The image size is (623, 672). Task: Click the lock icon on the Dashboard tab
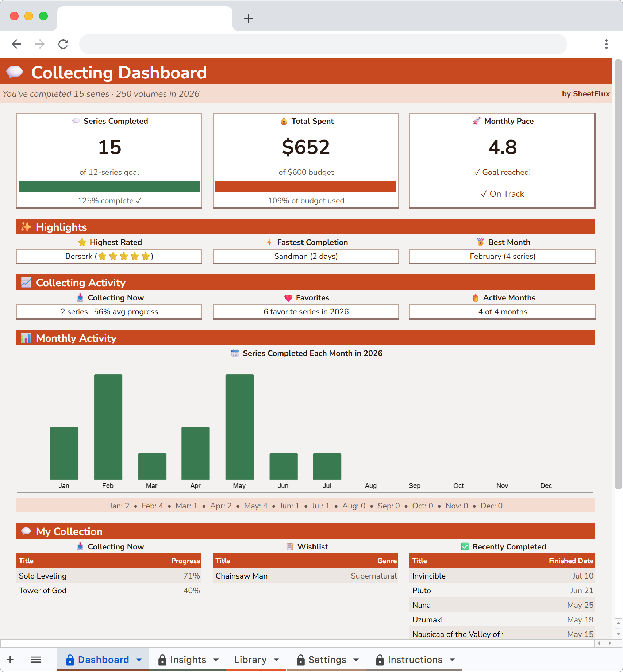pyautogui.click(x=70, y=659)
